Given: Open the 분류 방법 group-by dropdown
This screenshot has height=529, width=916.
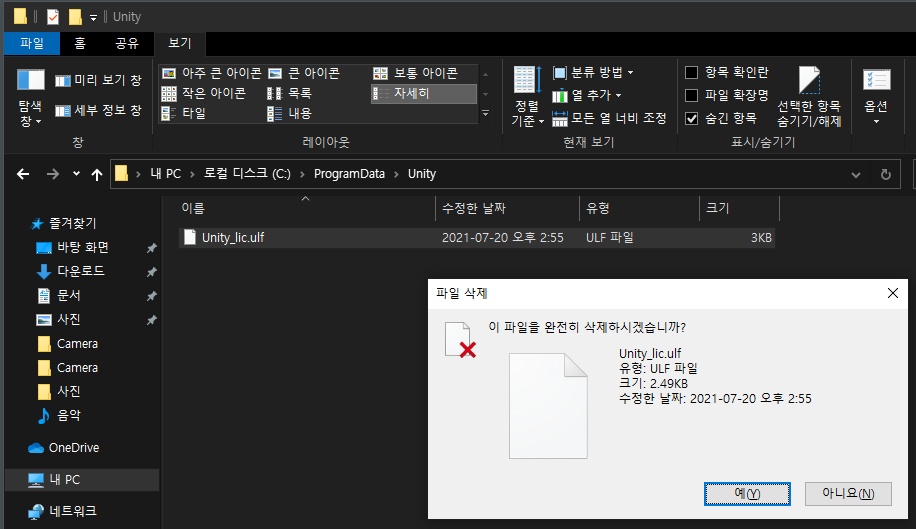Looking at the screenshot, I should point(593,72).
